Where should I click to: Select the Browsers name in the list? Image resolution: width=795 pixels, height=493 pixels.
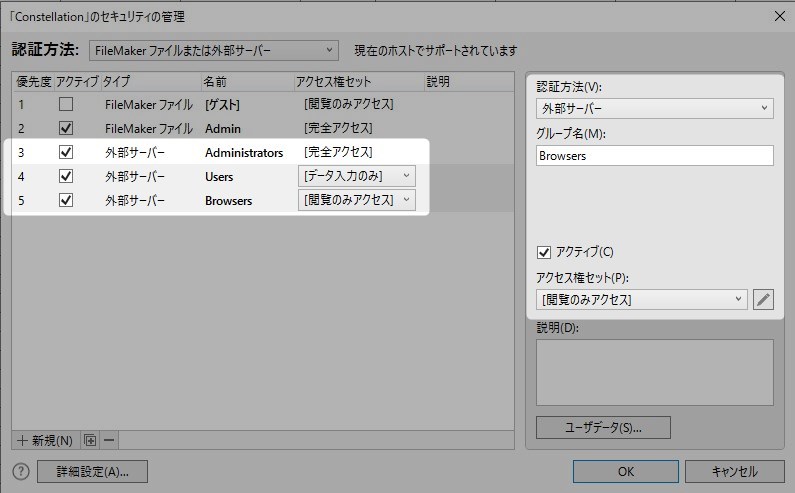[229, 200]
